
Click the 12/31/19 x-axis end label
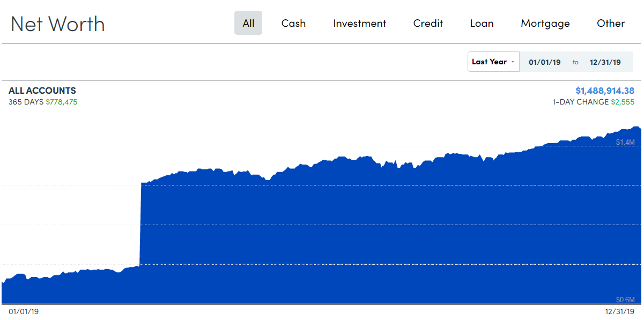tap(620, 311)
